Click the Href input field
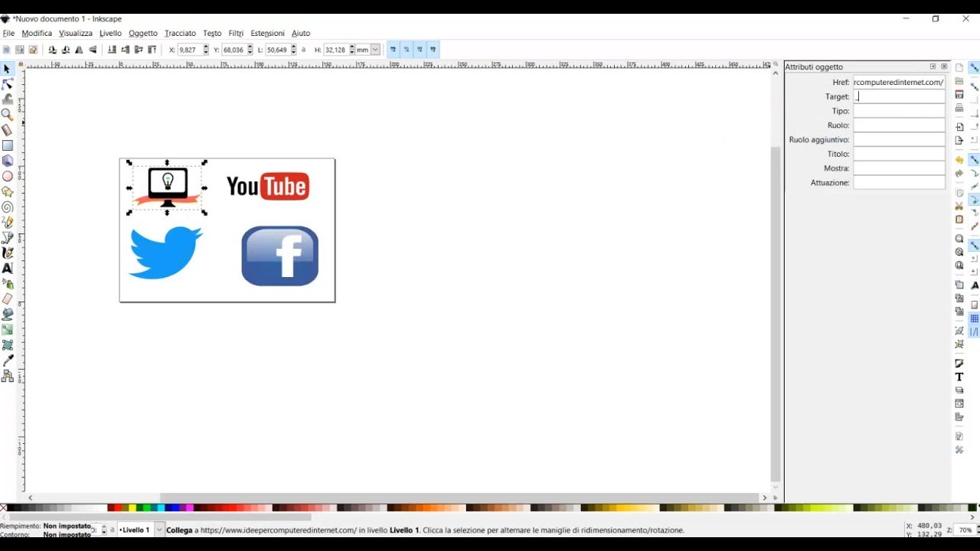This screenshot has width=980, height=551. point(899,82)
